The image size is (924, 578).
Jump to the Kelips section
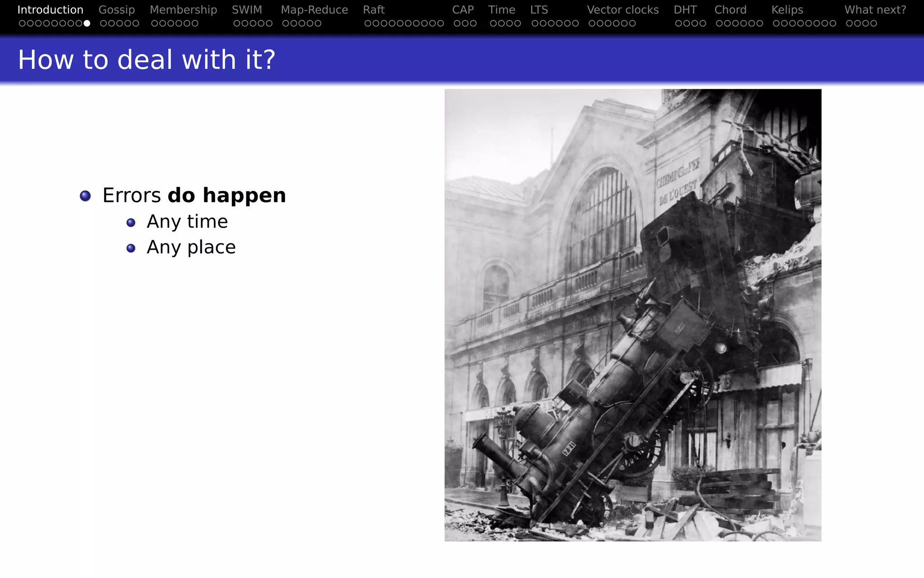(x=787, y=9)
